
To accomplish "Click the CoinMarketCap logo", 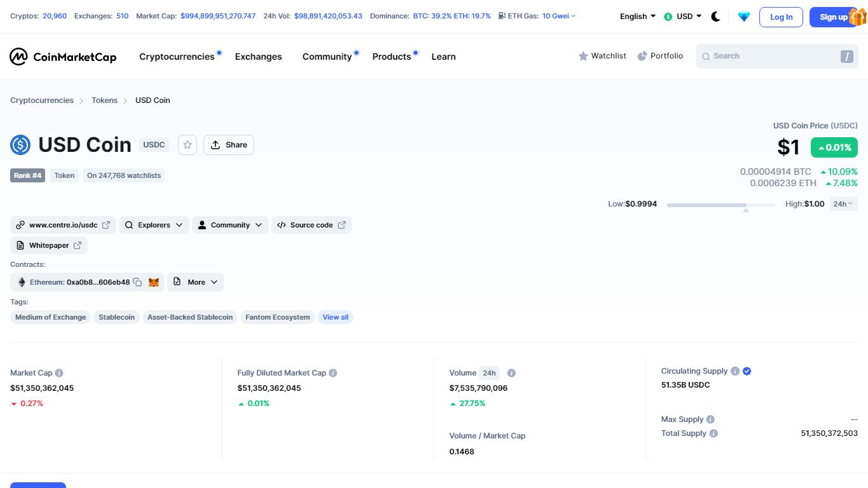I will point(63,57).
